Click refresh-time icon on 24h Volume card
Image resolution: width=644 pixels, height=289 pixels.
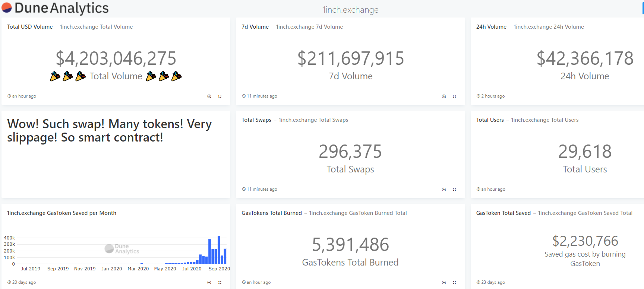(478, 96)
